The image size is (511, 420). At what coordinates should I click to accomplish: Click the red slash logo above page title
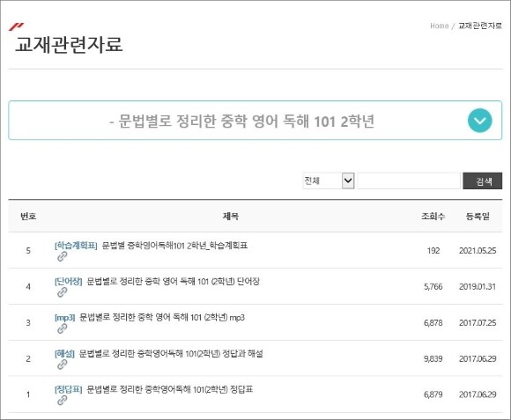click(x=16, y=26)
